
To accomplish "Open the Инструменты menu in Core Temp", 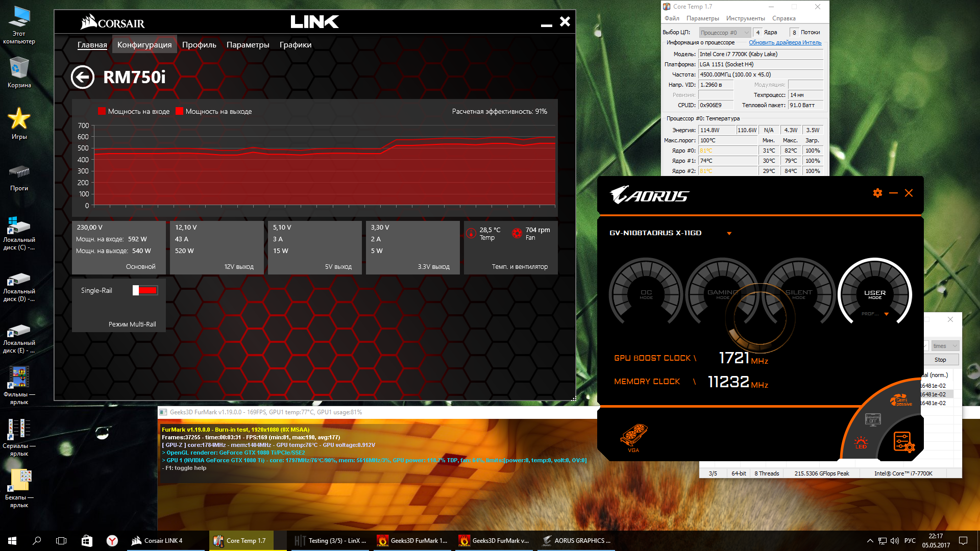I will coord(745,18).
